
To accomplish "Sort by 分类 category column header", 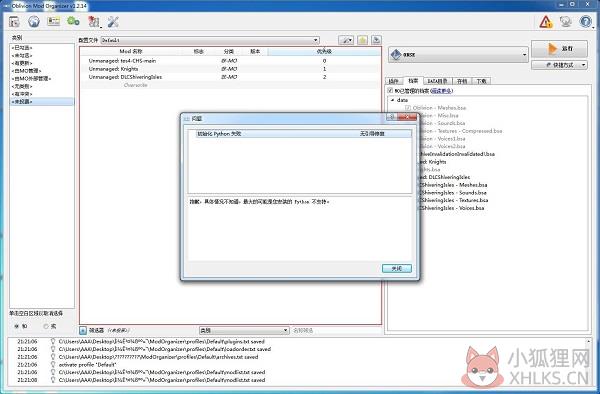I will point(229,51).
